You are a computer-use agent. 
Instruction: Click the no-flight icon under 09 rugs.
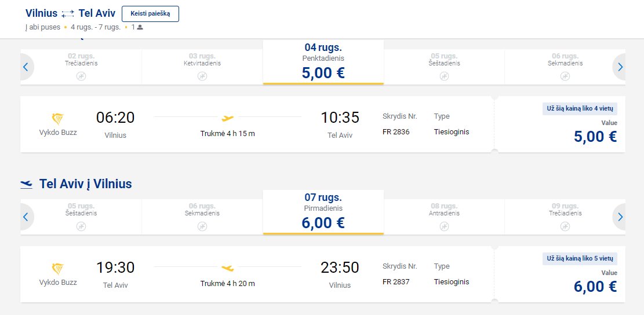565,226
